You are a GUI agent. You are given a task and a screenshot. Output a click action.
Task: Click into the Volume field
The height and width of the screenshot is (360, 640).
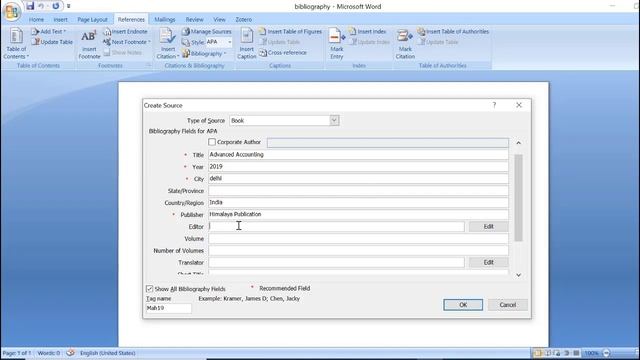point(358,238)
